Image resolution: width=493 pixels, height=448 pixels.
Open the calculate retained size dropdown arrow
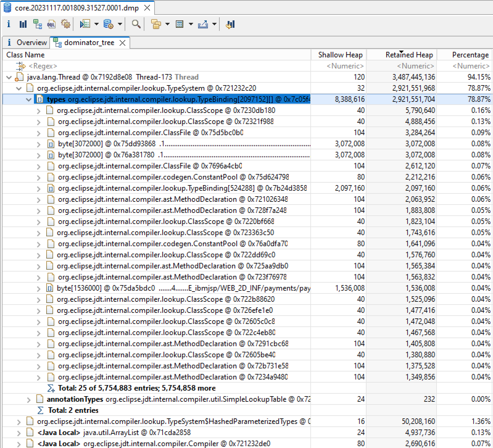[x=191, y=24]
